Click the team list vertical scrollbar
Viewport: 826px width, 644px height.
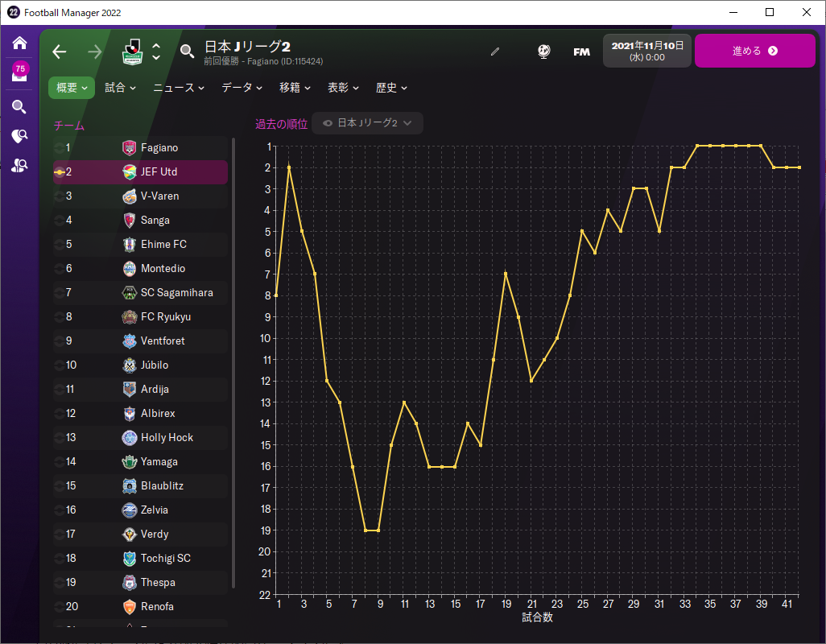[x=233, y=363]
